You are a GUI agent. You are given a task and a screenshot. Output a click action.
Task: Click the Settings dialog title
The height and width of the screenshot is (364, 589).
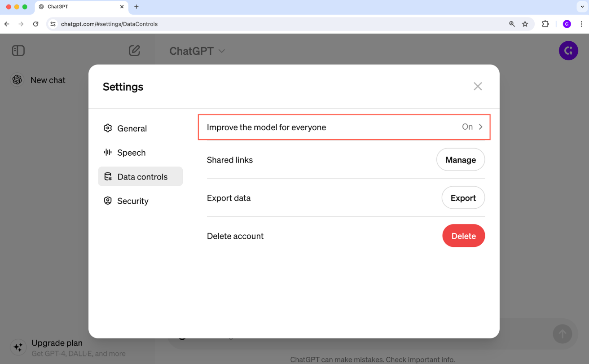tap(123, 87)
